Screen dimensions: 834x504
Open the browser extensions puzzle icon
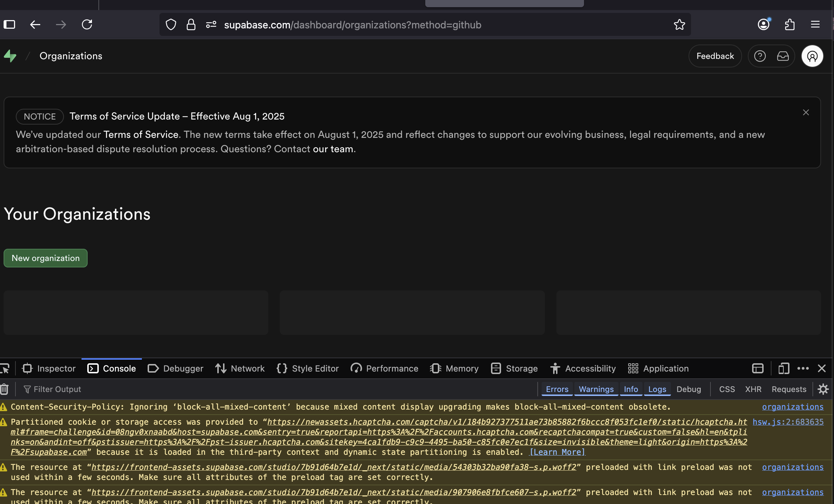coord(789,25)
